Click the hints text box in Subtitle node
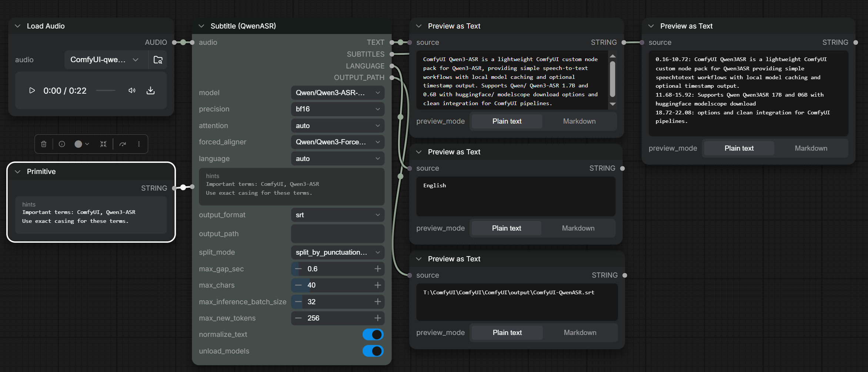Image resolution: width=868 pixels, height=372 pixels. click(x=292, y=187)
